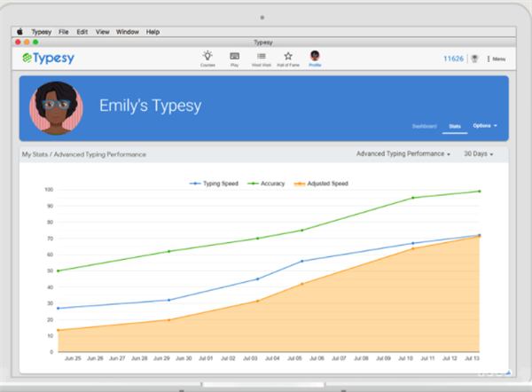This screenshot has width=532, height=392.
Task: Switch to the Dashboard tab
Action: click(x=424, y=126)
